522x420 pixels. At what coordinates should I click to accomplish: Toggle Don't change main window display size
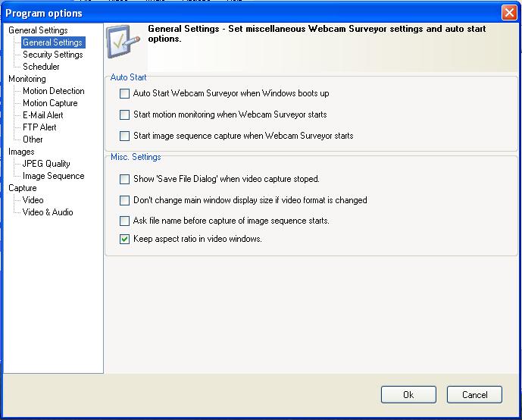tap(124, 200)
